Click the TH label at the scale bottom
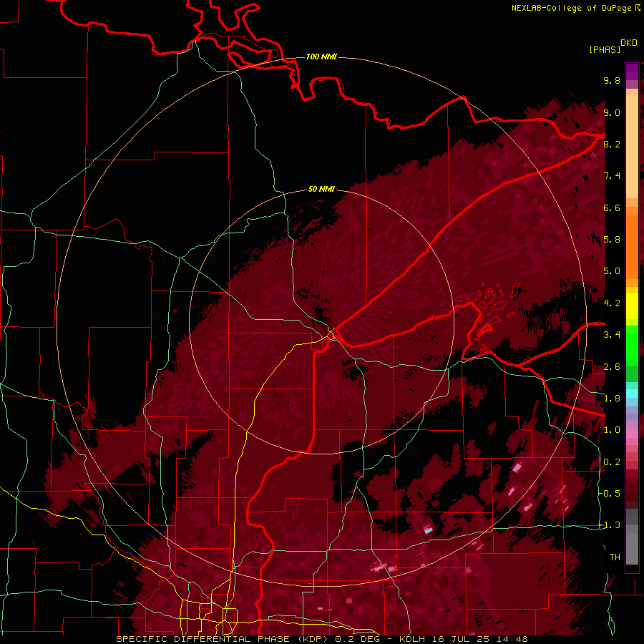Image resolution: width=644 pixels, height=644 pixels. 615,557
